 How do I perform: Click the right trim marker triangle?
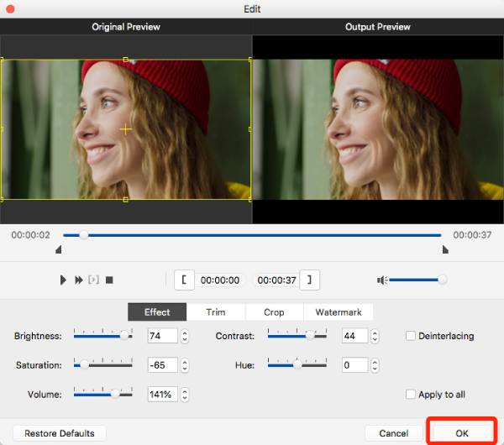pyautogui.click(x=445, y=249)
